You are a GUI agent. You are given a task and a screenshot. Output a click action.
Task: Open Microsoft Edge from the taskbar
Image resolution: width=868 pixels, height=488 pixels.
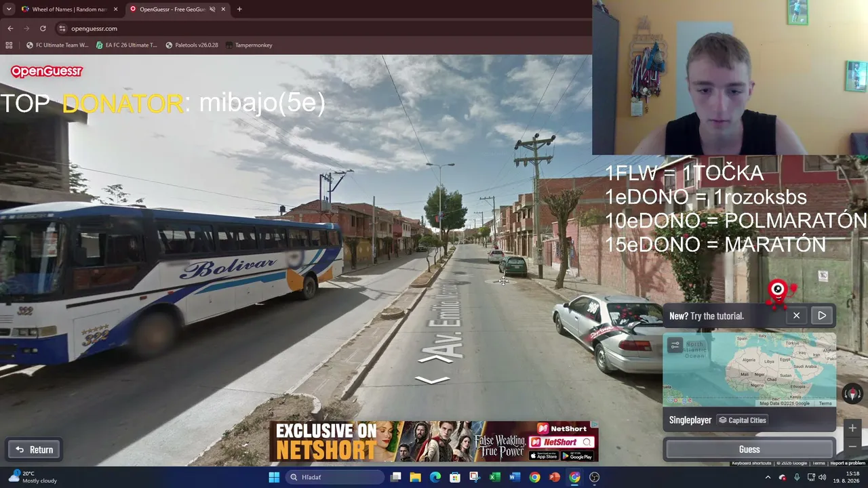click(435, 477)
